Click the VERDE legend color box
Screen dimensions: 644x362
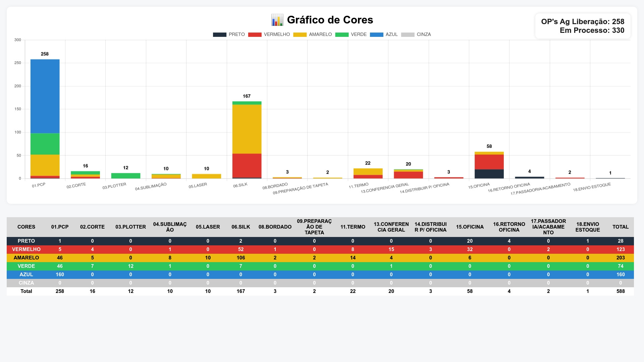[x=342, y=35]
